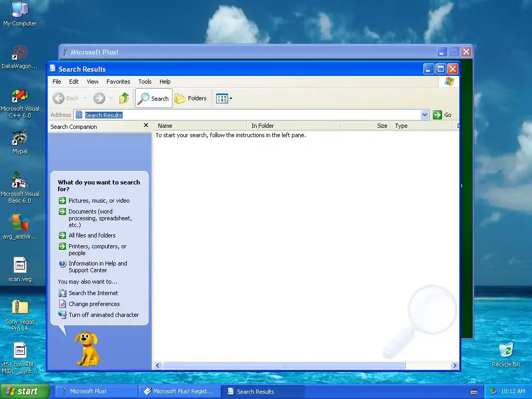Open My Computer desktop icon
The width and height of the screenshot is (532, 399).
[x=20, y=14]
